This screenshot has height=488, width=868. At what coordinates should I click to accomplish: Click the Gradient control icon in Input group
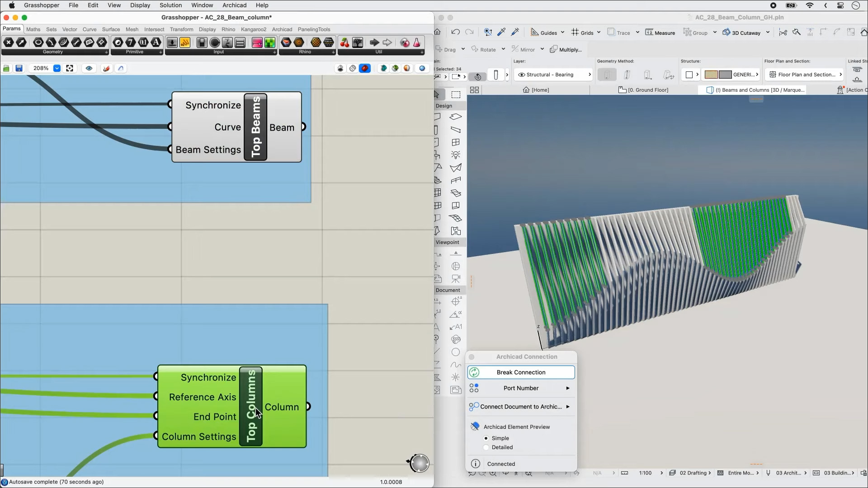point(257,42)
